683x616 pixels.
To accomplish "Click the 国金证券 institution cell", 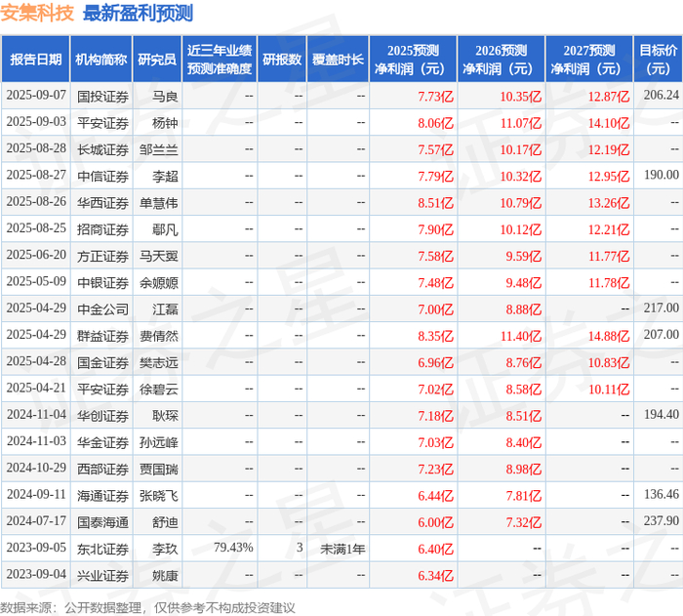I will (x=102, y=362).
